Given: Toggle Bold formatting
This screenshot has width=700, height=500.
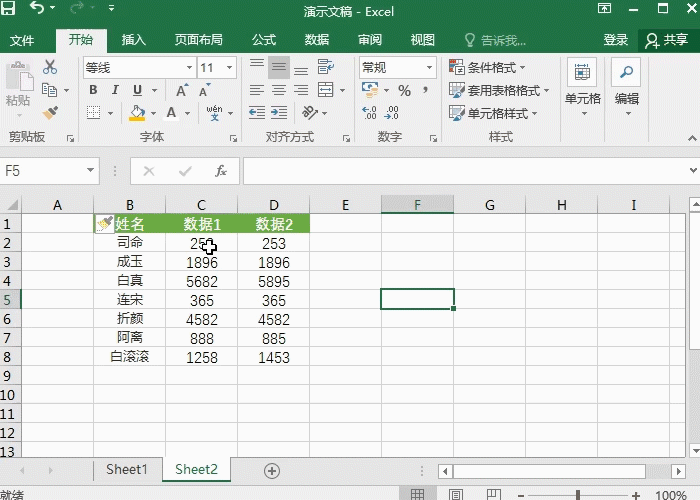Looking at the screenshot, I should (x=93, y=90).
